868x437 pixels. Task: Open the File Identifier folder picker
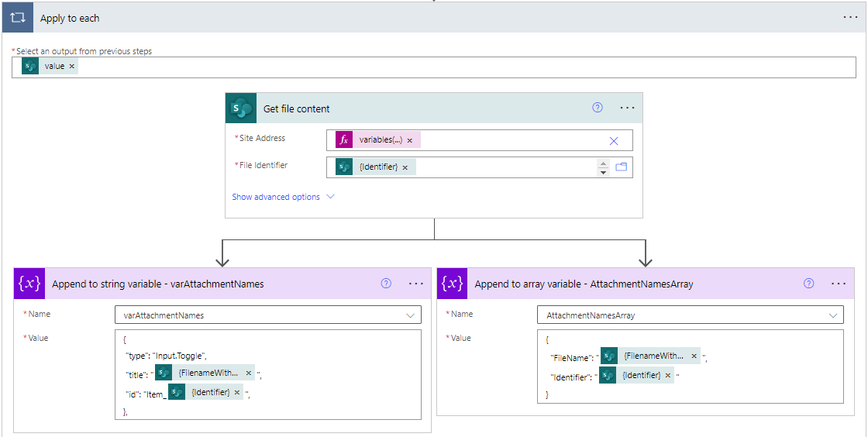pyautogui.click(x=621, y=167)
